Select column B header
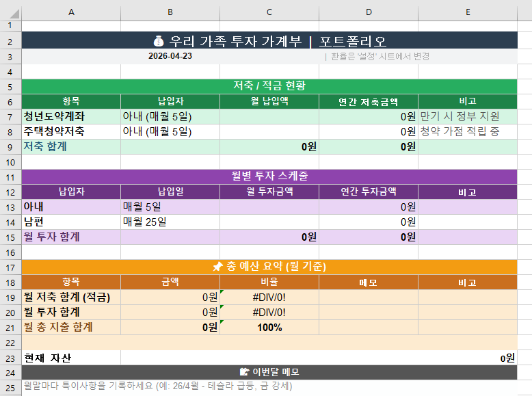 (170, 12)
